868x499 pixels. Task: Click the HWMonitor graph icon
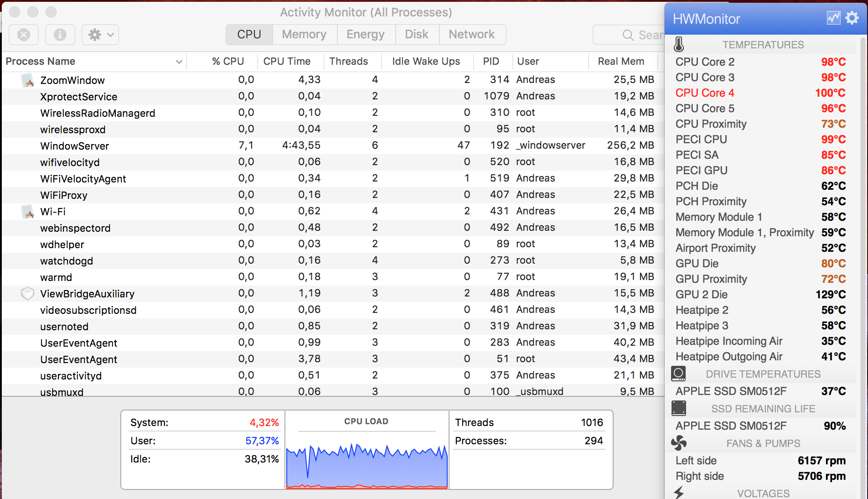click(833, 18)
